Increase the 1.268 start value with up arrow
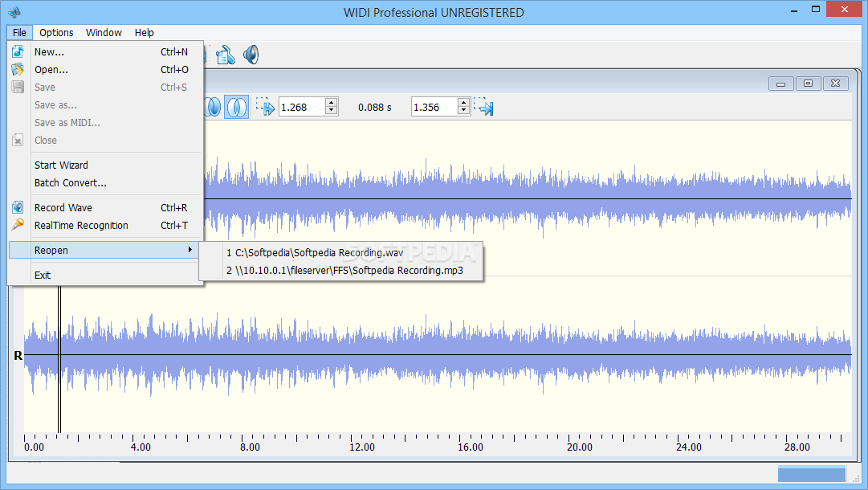 [331, 103]
